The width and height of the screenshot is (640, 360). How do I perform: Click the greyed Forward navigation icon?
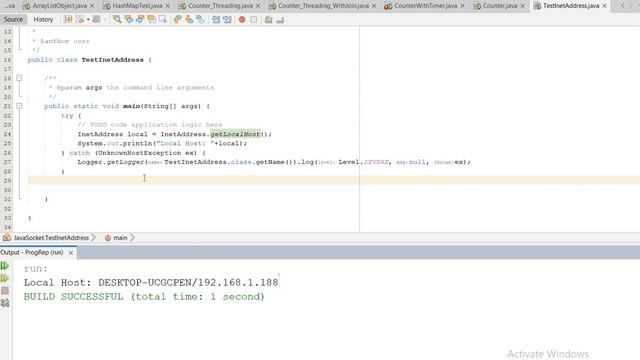(96, 20)
